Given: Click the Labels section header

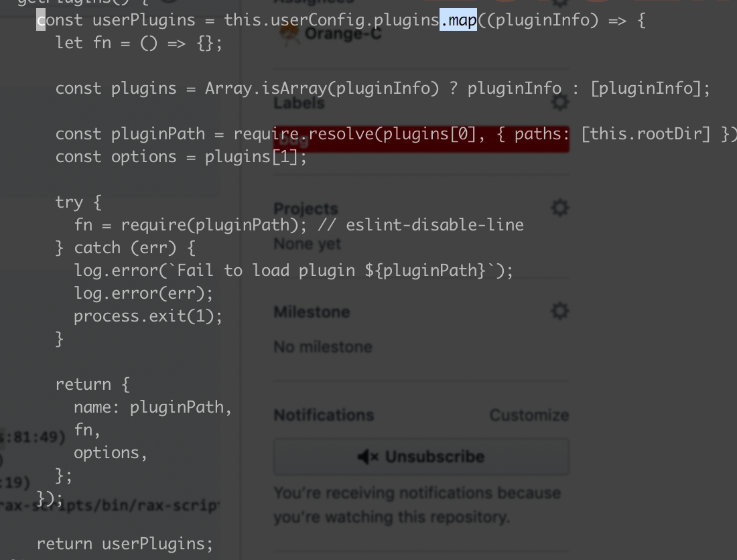Looking at the screenshot, I should pos(298,102).
